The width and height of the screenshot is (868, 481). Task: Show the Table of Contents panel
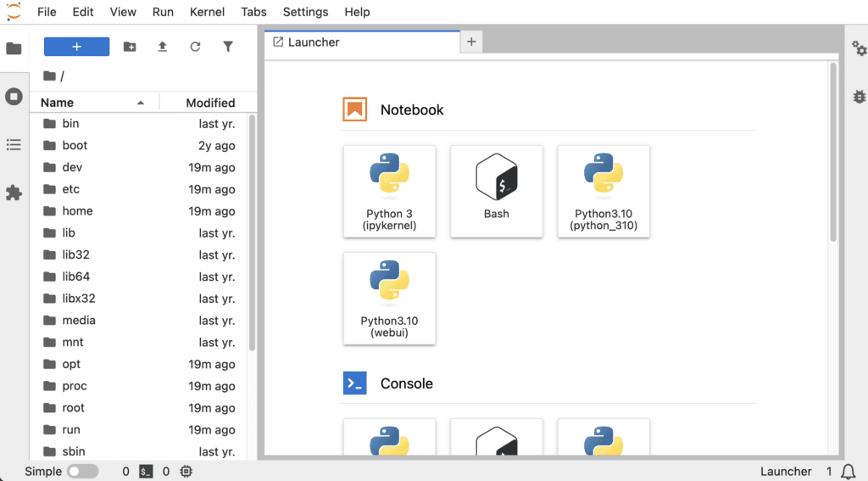14,144
